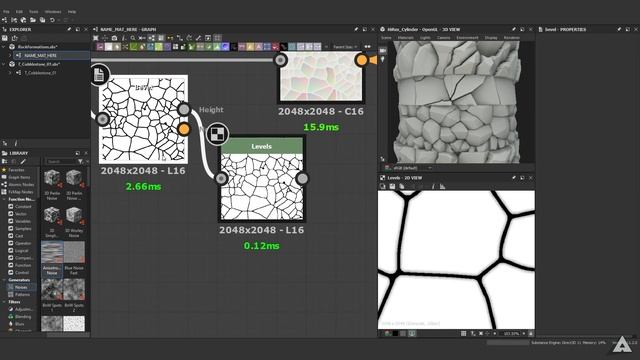Screen dimensions: 640x360
Task: Add the red node icon in atomic toolbar
Action: [x=275, y=47]
